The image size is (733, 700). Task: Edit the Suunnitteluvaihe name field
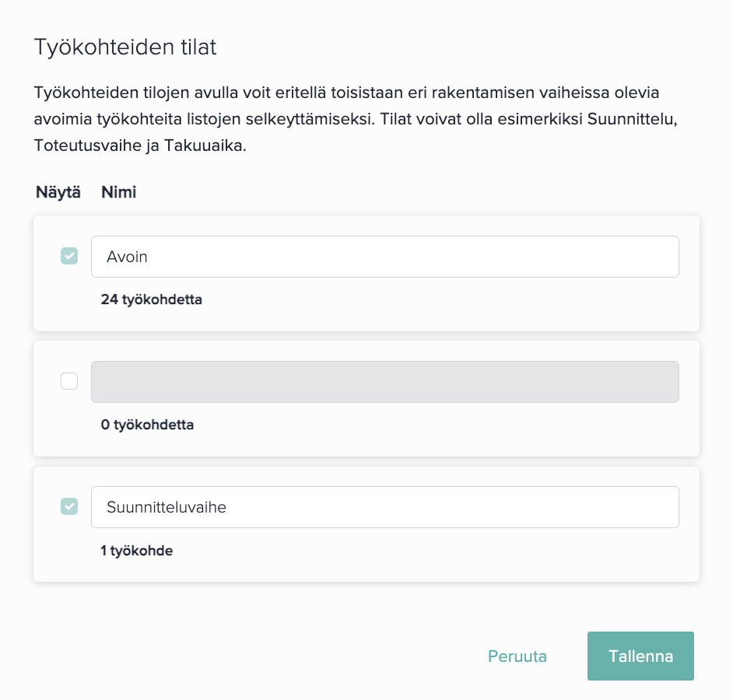click(384, 507)
